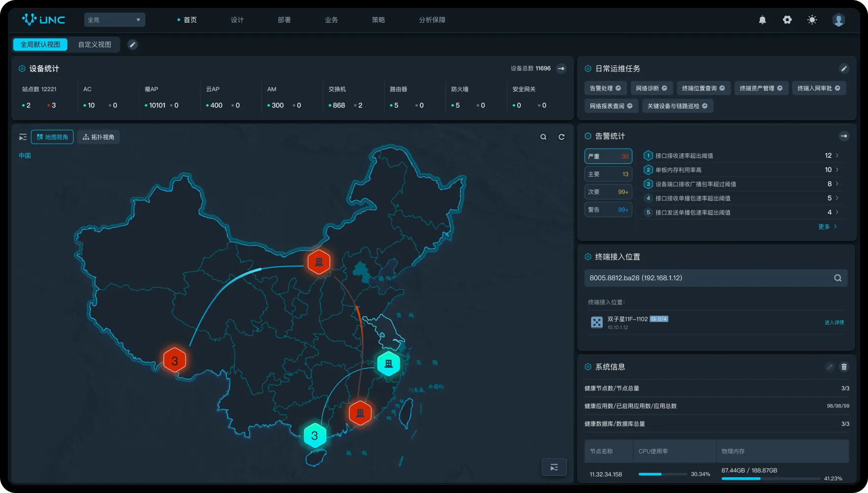
Task: Toggle light/dark theme sun icon
Action: (x=812, y=20)
